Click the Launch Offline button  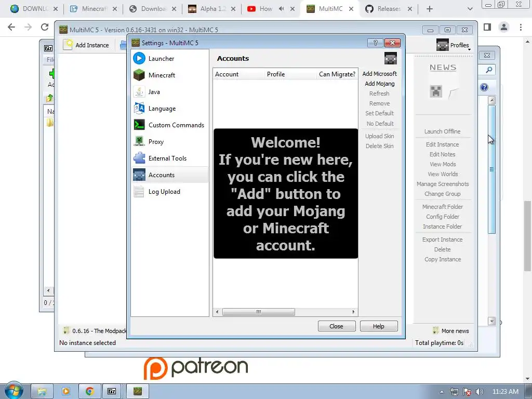(442, 131)
